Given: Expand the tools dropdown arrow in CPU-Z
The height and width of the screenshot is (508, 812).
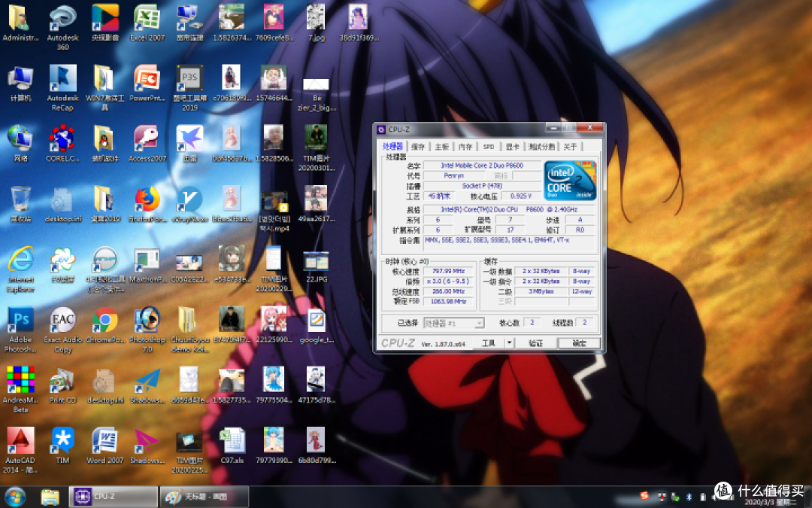Looking at the screenshot, I should click(x=510, y=343).
